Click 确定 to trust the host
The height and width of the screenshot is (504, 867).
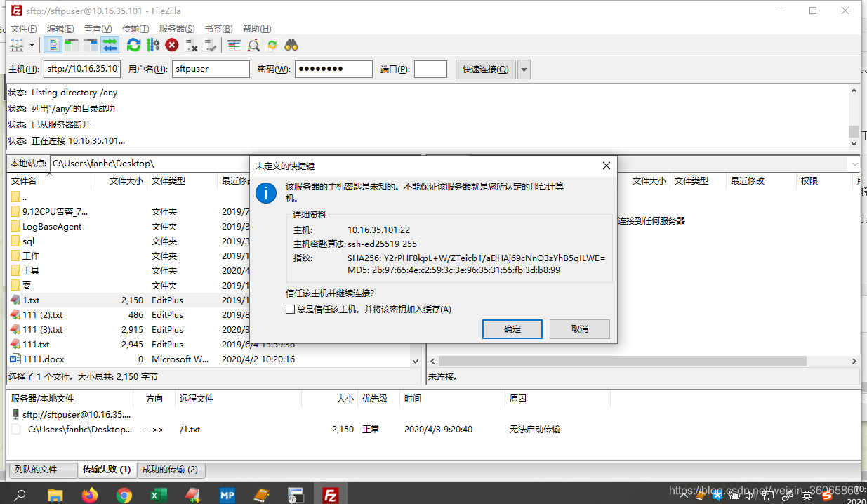click(x=512, y=329)
